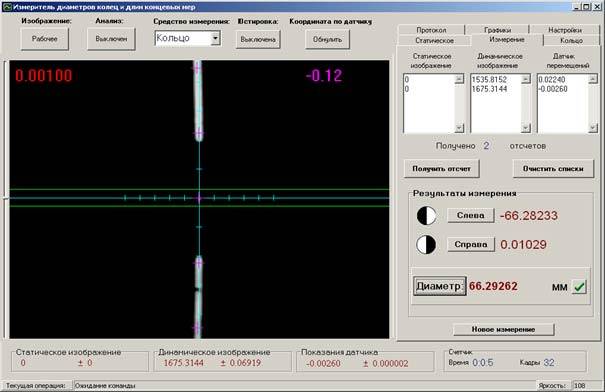The height and width of the screenshot is (392, 605).
Task: Switch to the Протокол tab
Action: [431, 30]
